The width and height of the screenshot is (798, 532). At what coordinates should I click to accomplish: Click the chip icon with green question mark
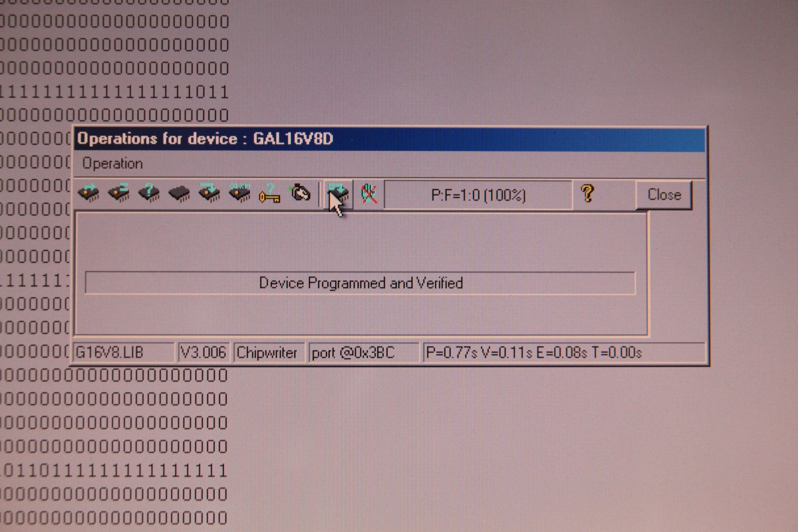[x=149, y=194]
